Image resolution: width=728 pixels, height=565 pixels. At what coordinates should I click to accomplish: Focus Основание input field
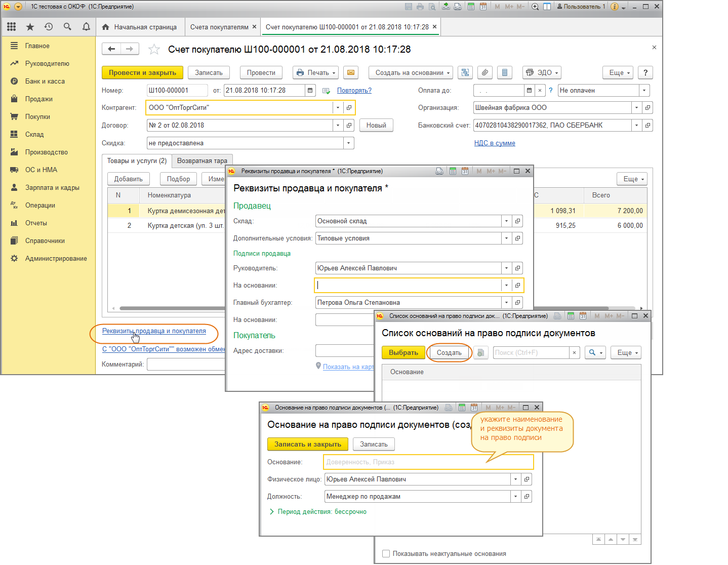pyautogui.click(x=428, y=462)
